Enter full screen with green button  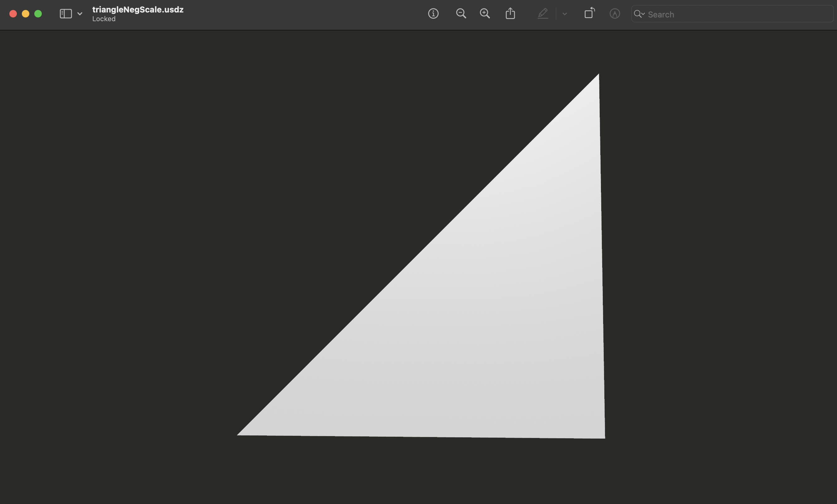tap(38, 14)
